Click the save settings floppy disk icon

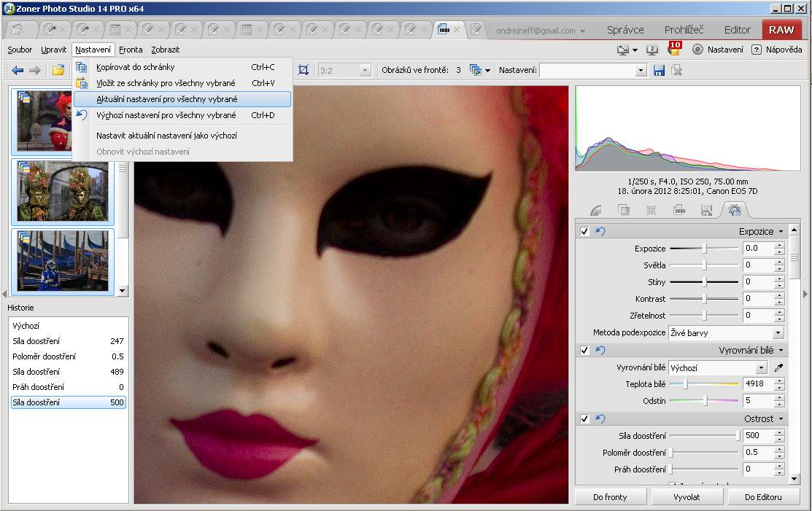click(x=660, y=70)
